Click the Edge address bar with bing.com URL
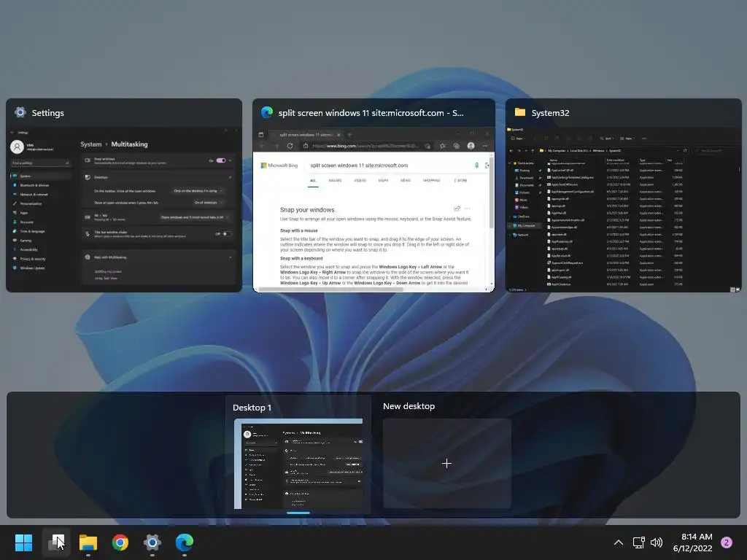 pos(366,146)
